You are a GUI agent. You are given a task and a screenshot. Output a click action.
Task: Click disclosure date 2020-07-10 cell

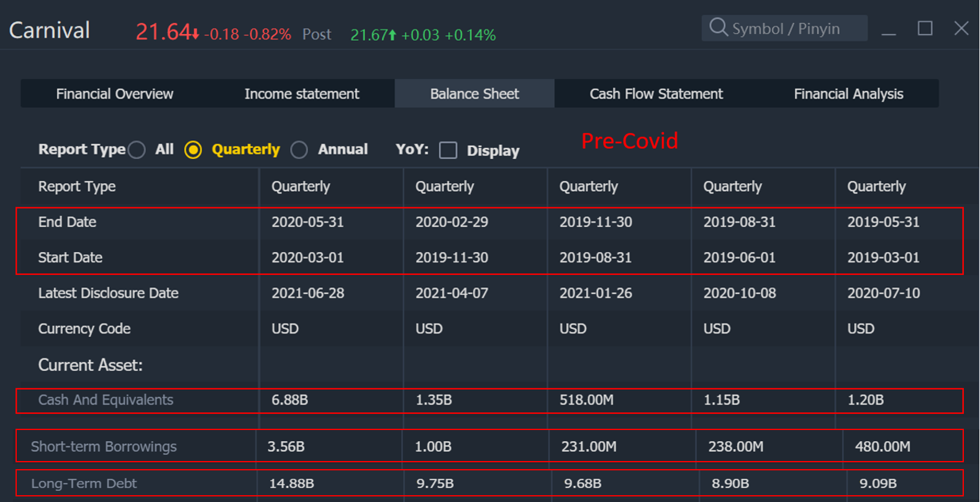pos(884,293)
